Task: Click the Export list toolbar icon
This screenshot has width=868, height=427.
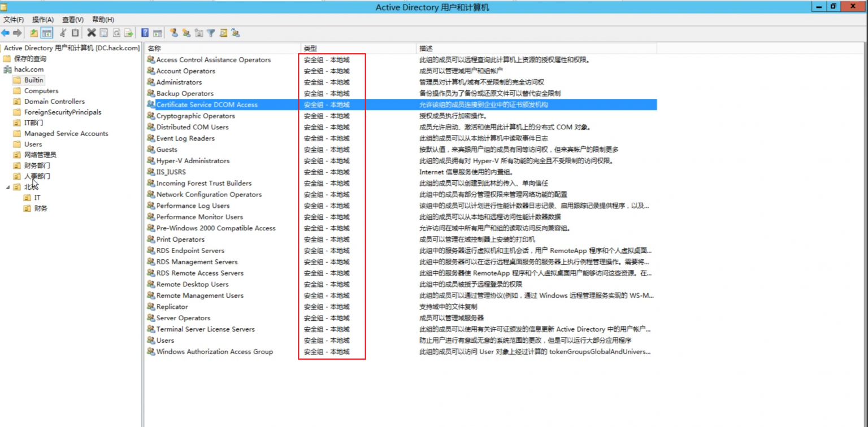Action: (x=129, y=33)
